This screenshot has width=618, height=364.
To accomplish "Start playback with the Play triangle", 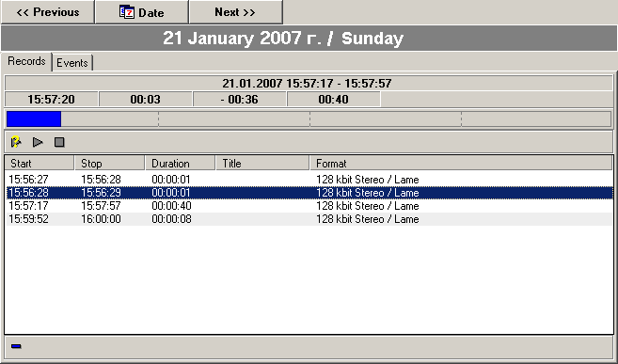I will coord(38,142).
